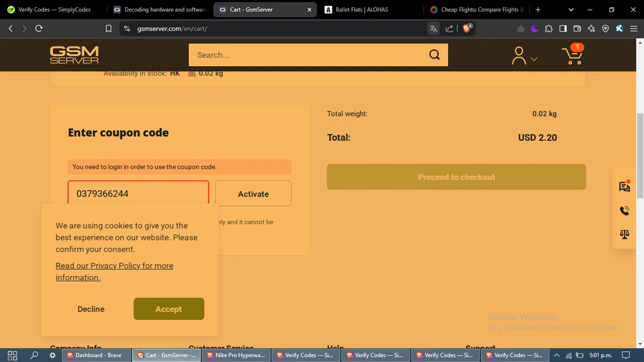Click the GSM Server logo

(74, 55)
